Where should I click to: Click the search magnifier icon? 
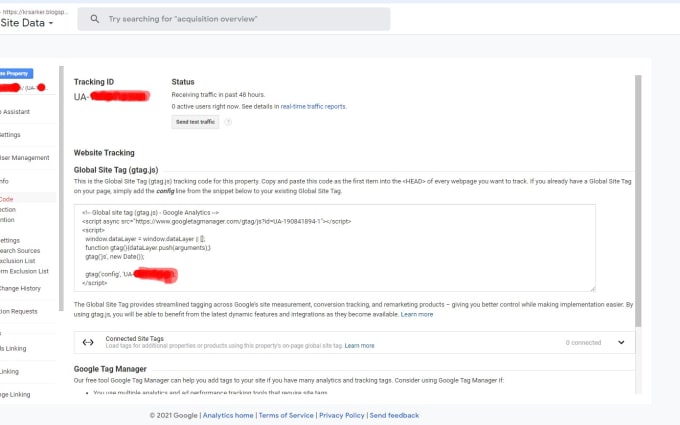point(95,19)
